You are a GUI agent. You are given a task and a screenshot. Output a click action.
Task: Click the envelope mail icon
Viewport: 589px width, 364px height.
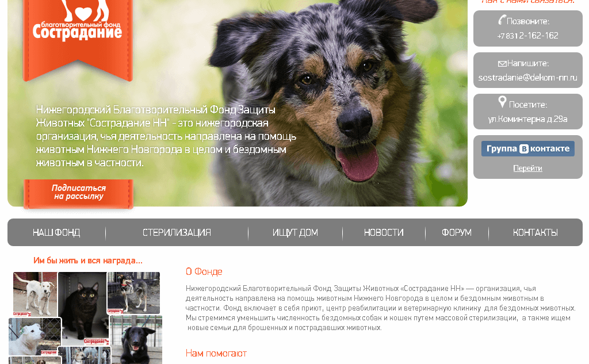[502, 64]
